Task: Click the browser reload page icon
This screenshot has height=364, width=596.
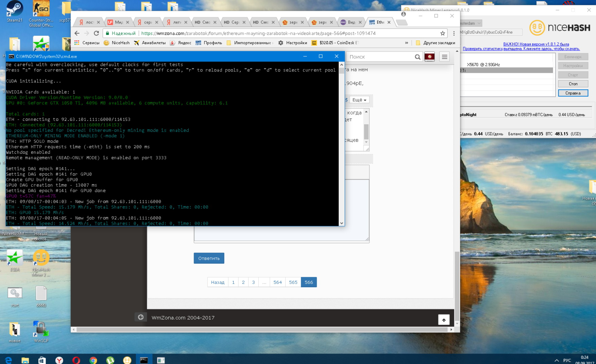Action: (x=97, y=33)
